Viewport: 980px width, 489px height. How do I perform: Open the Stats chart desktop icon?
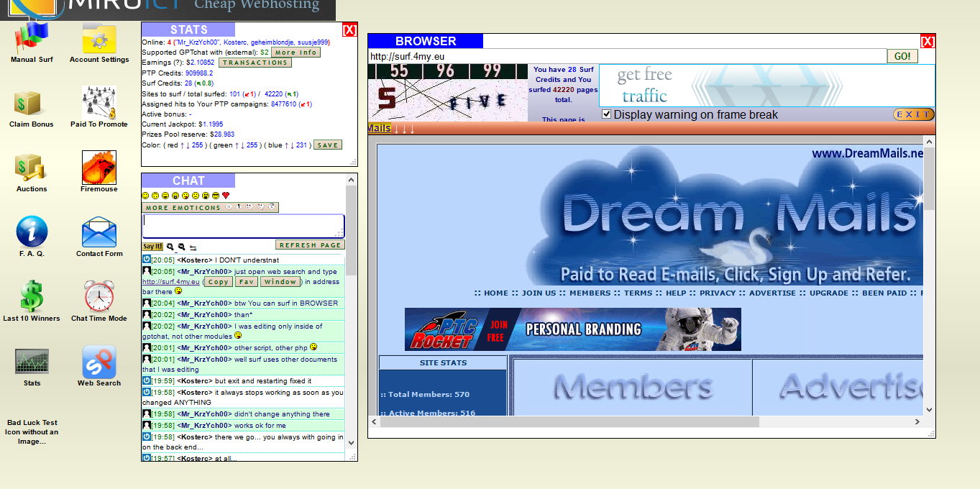pyautogui.click(x=32, y=361)
